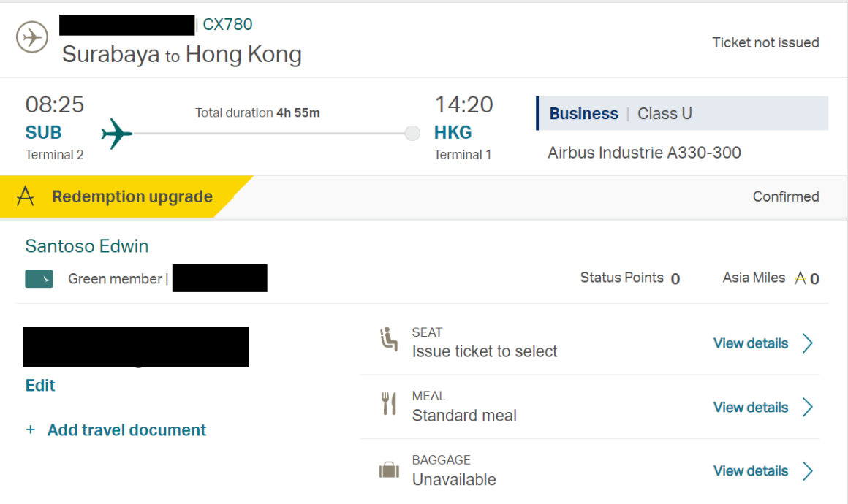Click the flight route end point marker
The image size is (848, 504).
coord(412,134)
